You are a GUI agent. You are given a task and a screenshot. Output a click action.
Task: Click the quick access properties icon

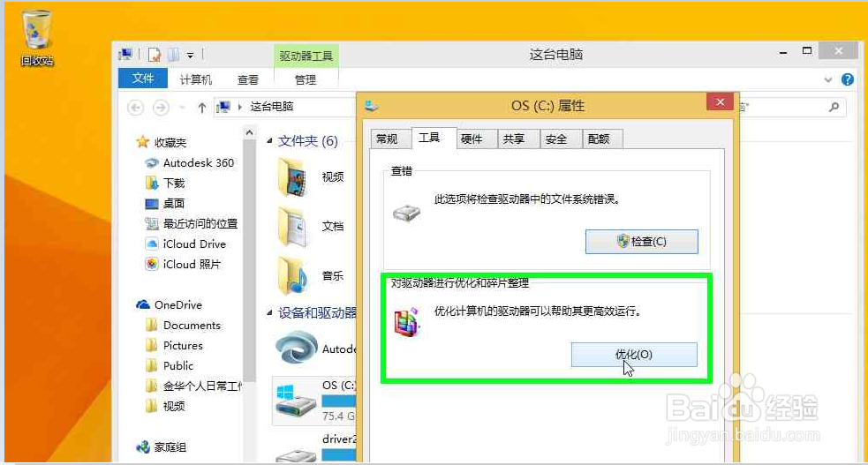[154, 54]
